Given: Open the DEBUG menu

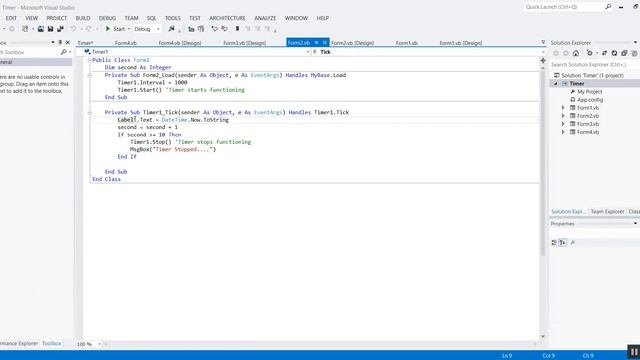Looking at the screenshot, I should [107, 18].
